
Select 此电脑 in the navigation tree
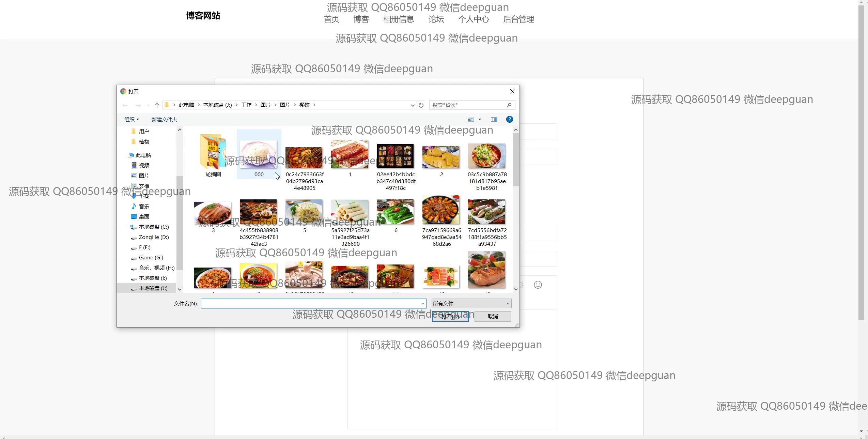pos(143,155)
